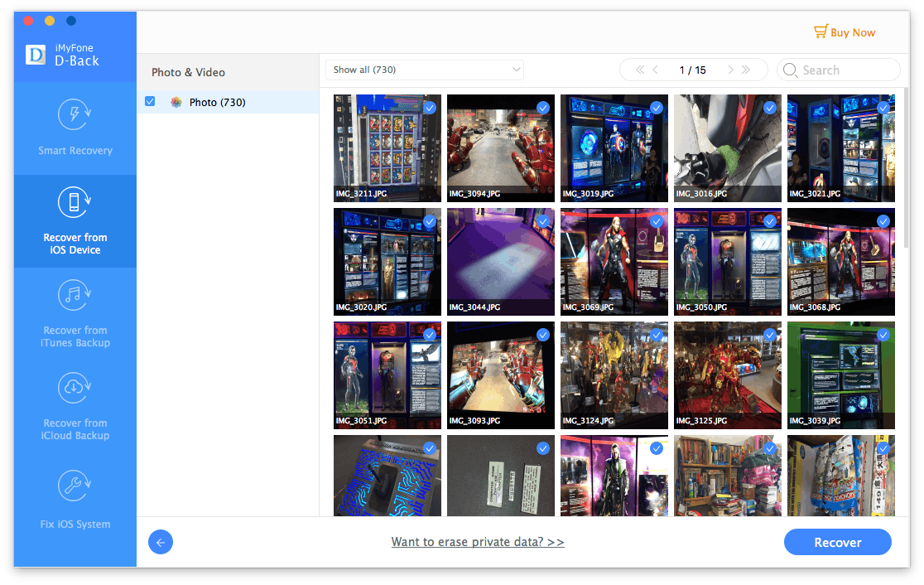Go to the previous page of photos
924x585 pixels.
coord(655,70)
